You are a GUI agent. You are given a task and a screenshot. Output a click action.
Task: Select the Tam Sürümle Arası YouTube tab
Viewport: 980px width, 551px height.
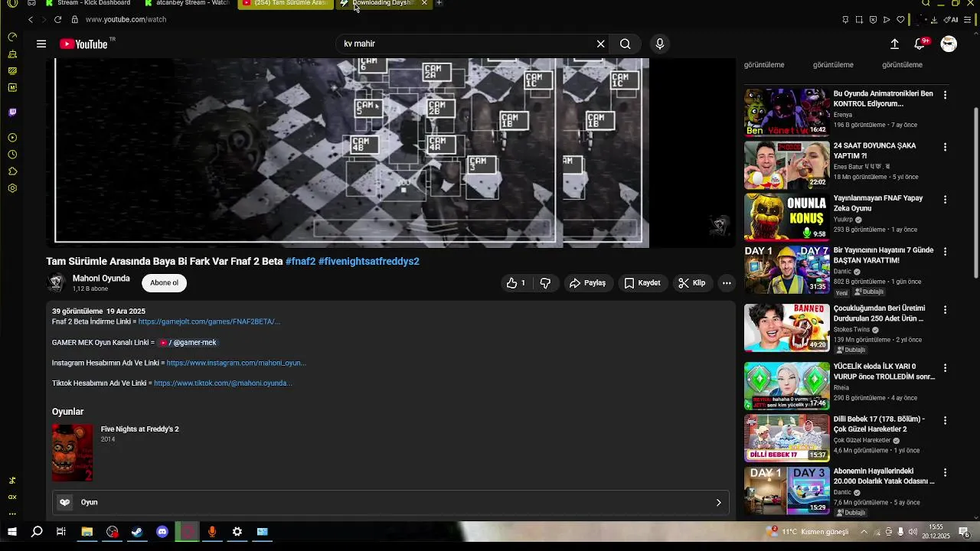click(285, 3)
